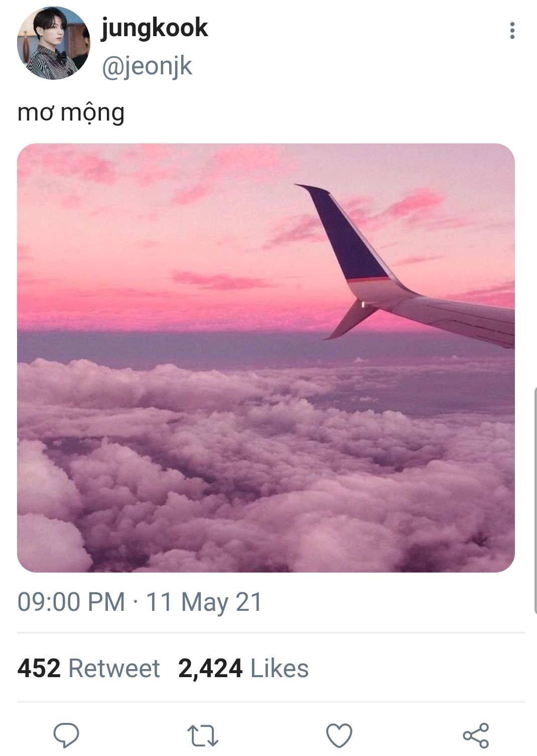Click the scrollbar on the right edge
The height and width of the screenshot is (756, 537).
pos(535,500)
